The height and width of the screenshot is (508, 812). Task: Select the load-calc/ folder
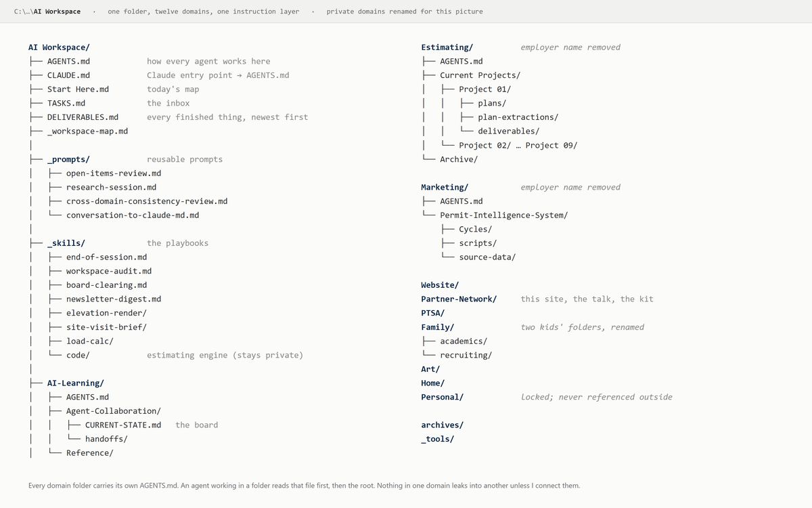pos(90,341)
